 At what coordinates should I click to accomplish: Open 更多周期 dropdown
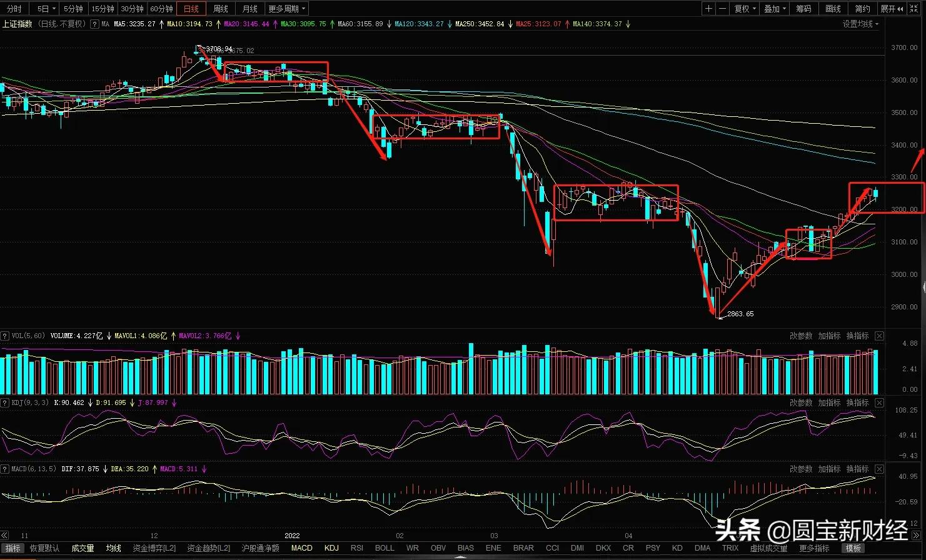tap(287, 9)
